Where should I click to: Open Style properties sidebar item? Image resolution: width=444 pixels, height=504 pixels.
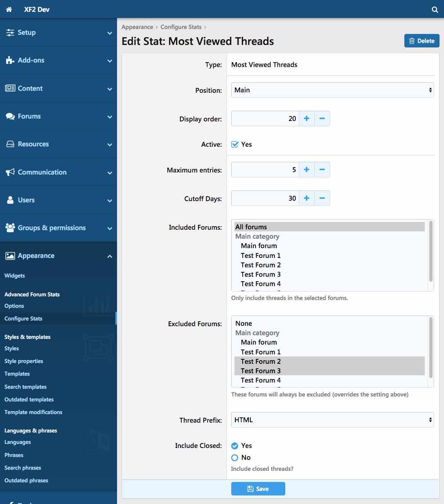[x=24, y=361]
